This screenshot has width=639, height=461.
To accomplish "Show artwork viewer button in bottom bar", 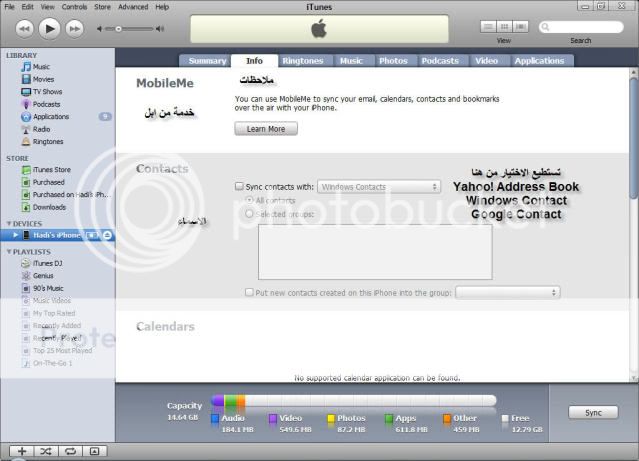I will point(95,451).
